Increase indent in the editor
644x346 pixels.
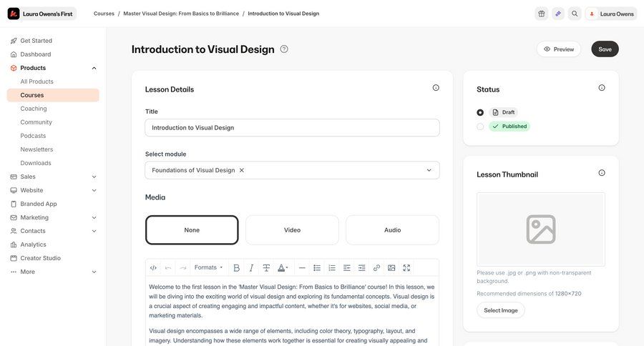click(361, 268)
